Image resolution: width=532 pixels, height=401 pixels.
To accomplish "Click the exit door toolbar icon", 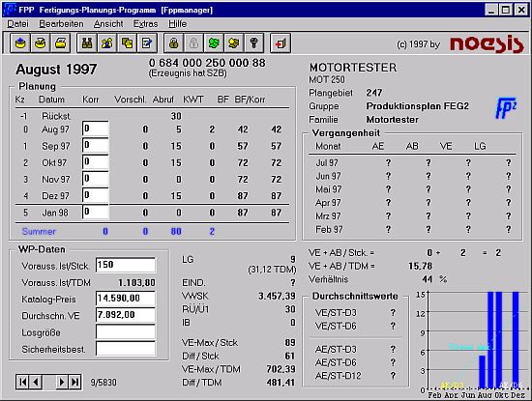I will (x=281, y=43).
